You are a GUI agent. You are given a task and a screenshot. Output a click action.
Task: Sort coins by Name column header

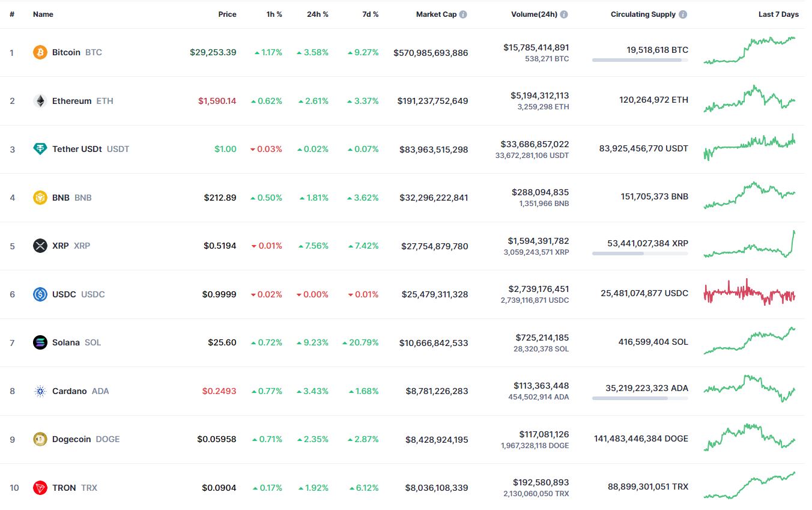[43, 14]
